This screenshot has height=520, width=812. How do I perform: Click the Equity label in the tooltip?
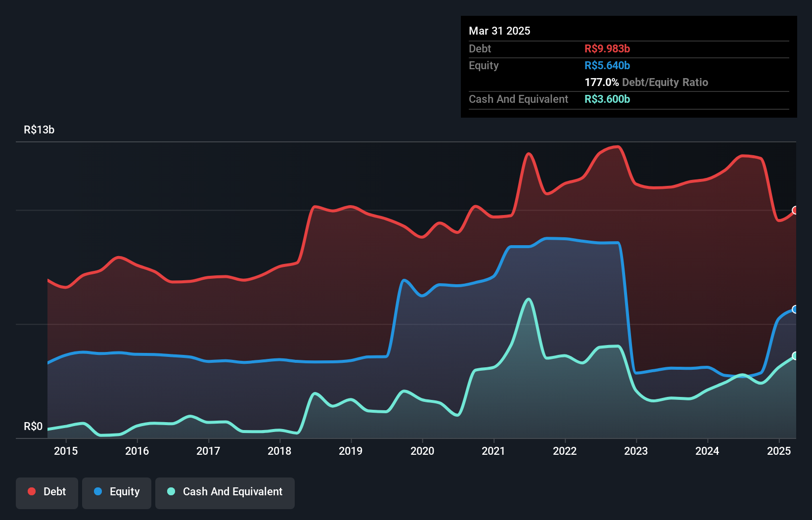point(484,65)
